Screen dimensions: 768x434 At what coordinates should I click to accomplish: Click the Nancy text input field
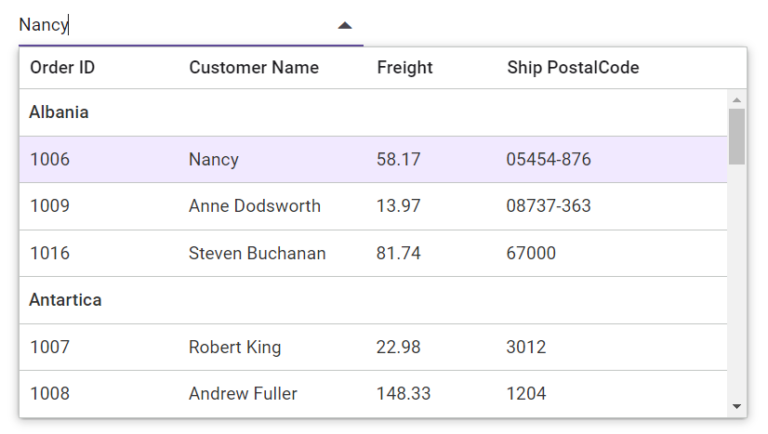click(170, 26)
